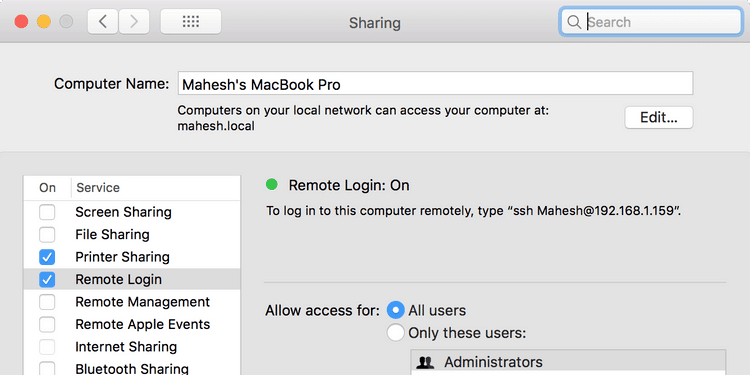Screen dimensions: 750x375
Task: Select the Administrators entry in user list
Action: pyautogui.click(x=568, y=362)
